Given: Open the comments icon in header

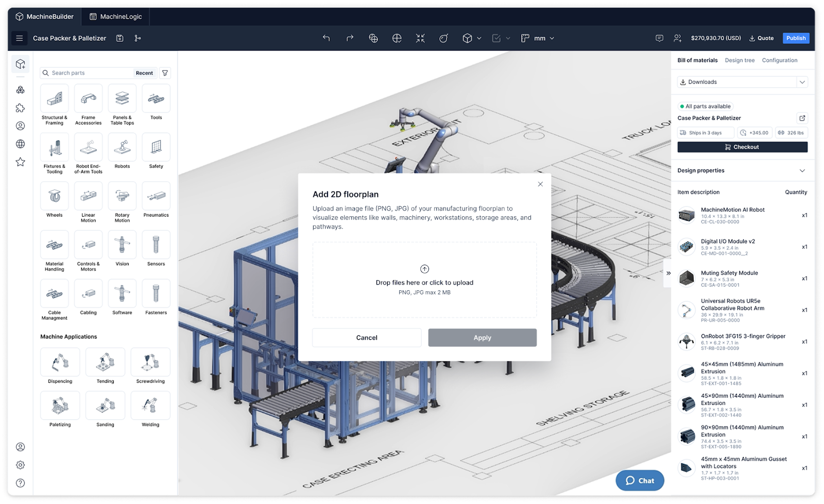Looking at the screenshot, I should pos(659,38).
